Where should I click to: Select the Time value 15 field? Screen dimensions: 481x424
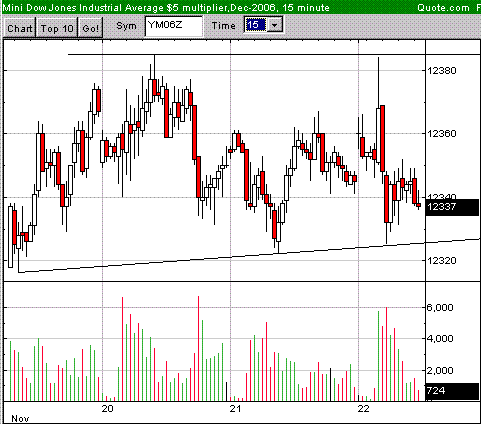(256, 25)
